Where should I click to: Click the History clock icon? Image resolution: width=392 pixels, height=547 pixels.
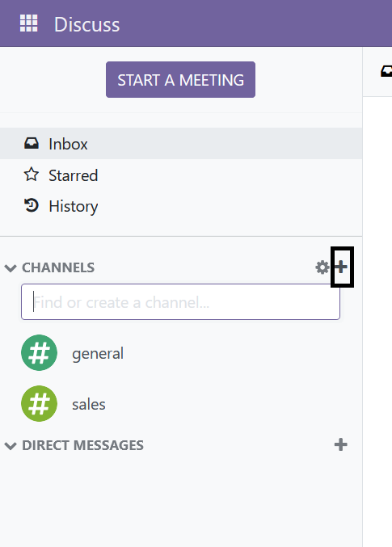[32, 205]
